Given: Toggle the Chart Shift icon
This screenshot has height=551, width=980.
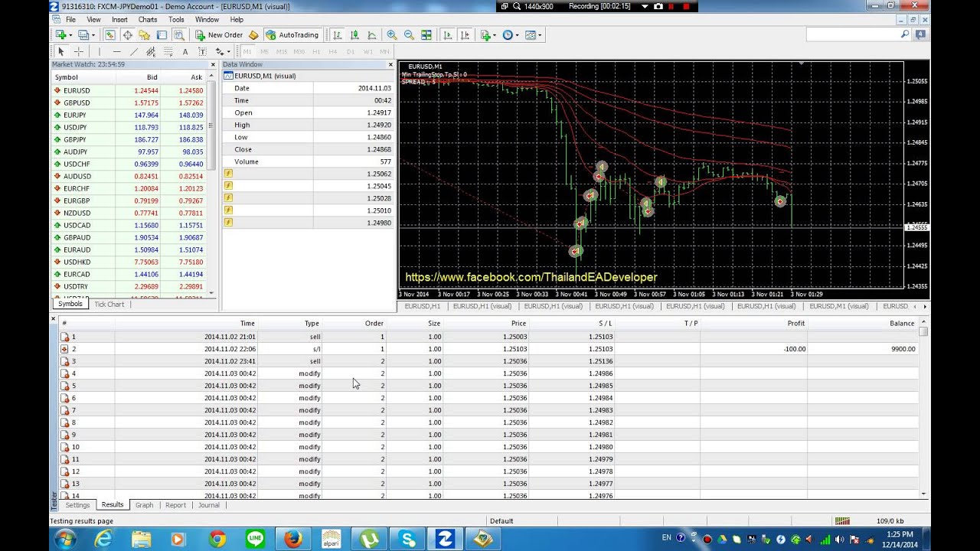Looking at the screenshot, I should click(x=465, y=34).
